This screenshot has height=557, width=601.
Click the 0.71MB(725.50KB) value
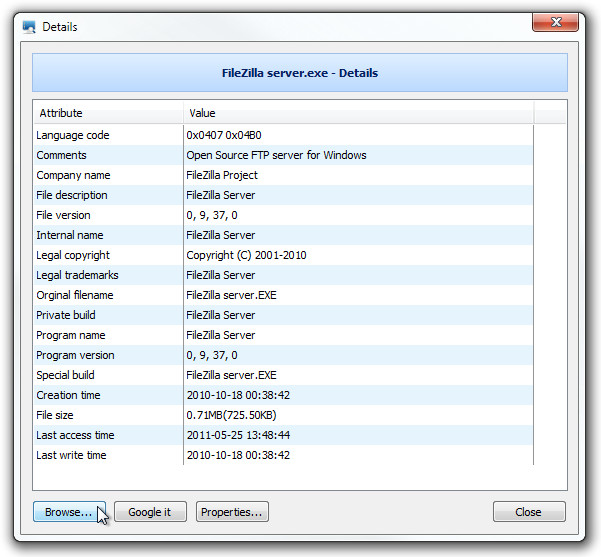tap(231, 415)
